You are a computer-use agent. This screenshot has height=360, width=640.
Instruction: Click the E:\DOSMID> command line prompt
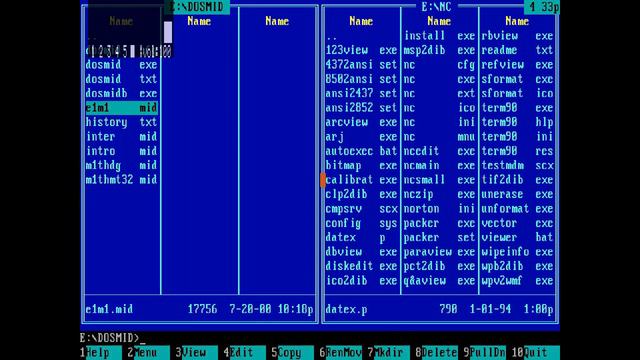click(110, 338)
